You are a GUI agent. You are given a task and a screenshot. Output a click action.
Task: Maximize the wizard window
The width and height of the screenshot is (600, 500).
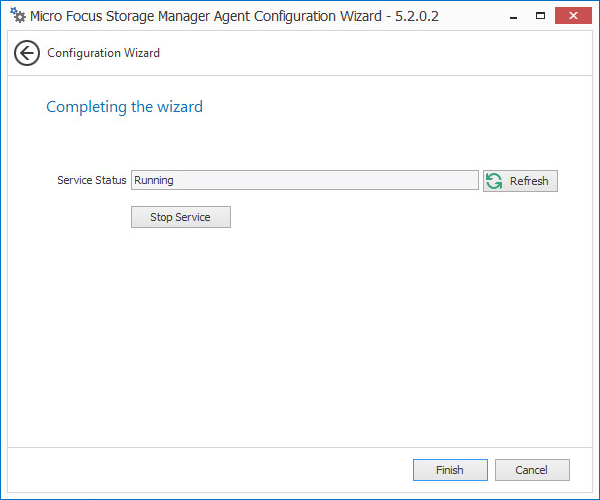pos(540,16)
